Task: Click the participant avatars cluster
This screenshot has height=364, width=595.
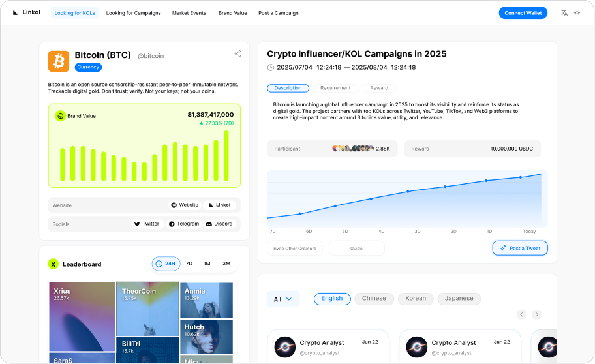Action: 353,149
